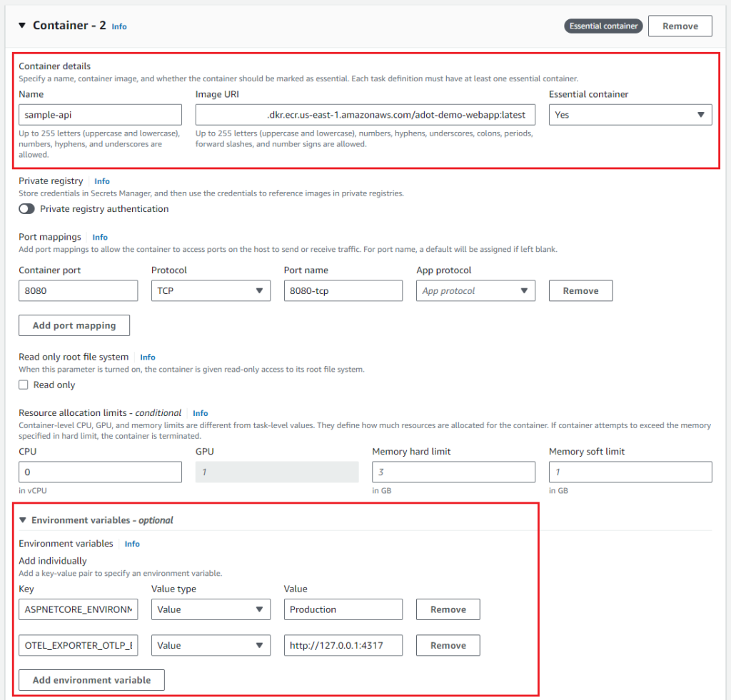
Task: Click the Essential container badge
Action: tap(603, 26)
